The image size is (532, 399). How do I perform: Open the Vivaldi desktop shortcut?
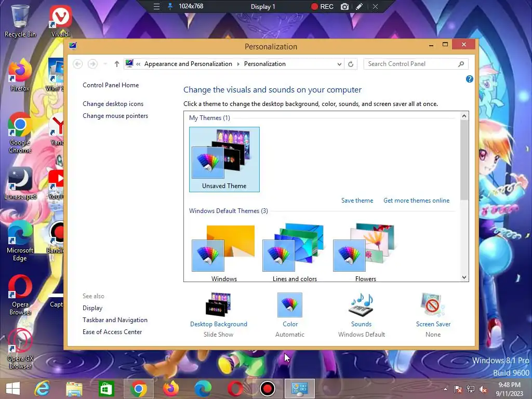click(60, 20)
